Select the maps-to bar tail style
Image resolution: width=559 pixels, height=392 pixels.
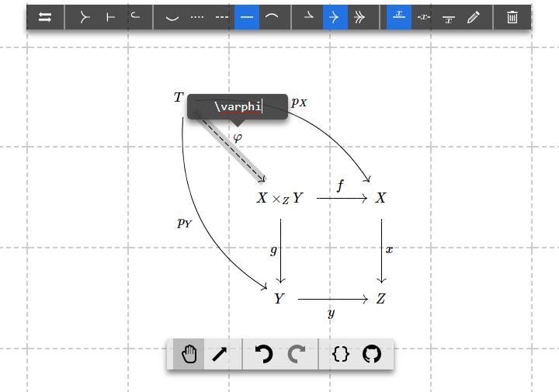click(x=110, y=17)
